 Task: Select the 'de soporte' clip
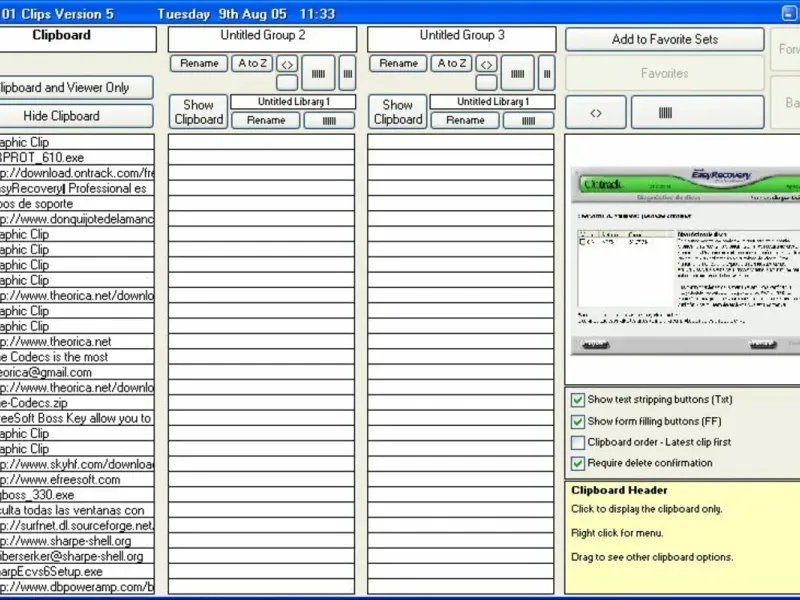tap(77, 204)
